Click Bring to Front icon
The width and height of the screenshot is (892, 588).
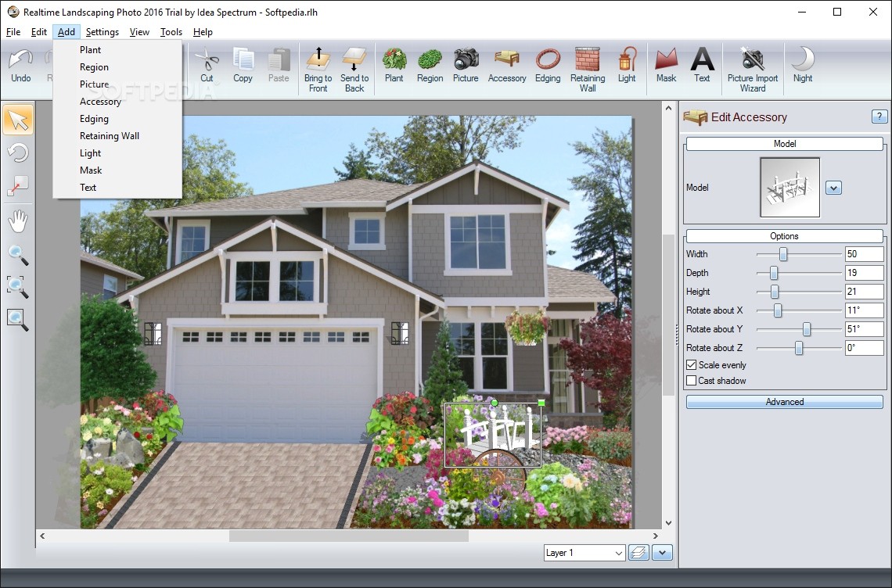click(318, 70)
